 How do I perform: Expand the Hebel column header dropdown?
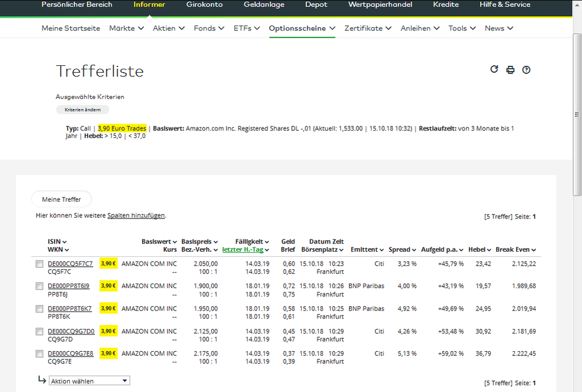[488, 249]
